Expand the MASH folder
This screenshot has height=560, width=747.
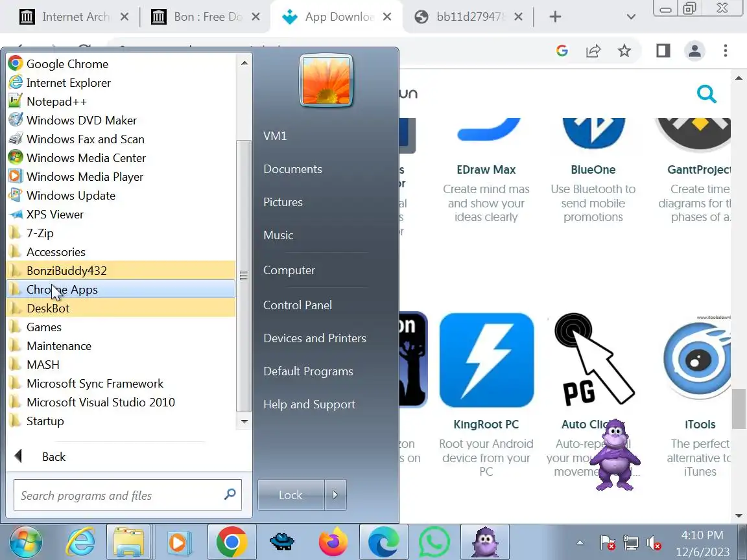(121, 365)
